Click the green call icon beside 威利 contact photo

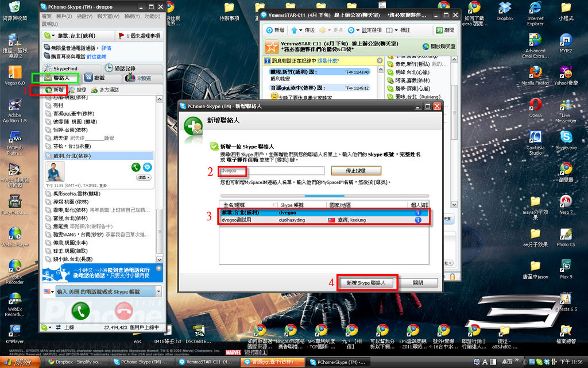pyautogui.click(x=136, y=167)
